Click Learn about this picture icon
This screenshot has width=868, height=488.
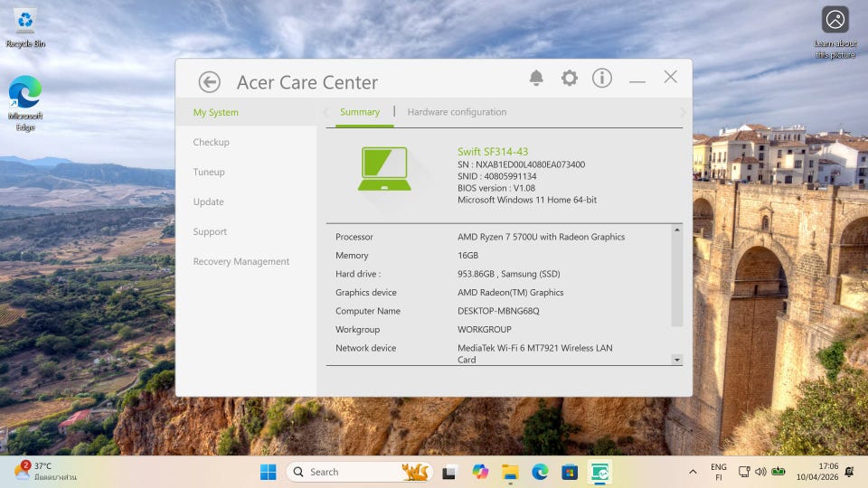835,33
